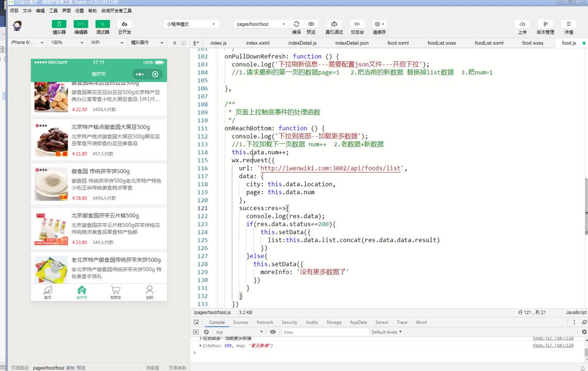
Task: Open 版本管理 version control
Action: pos(545,24)
